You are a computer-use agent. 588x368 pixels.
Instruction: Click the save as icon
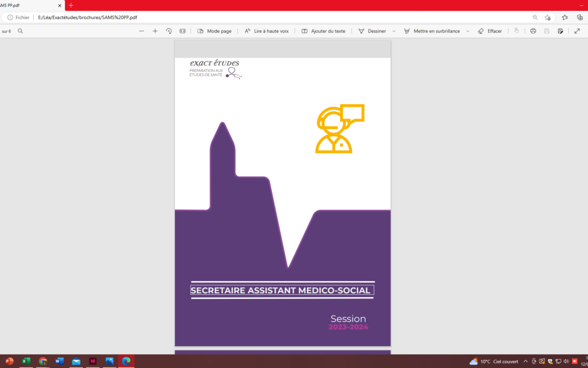(x=560, y=31)
